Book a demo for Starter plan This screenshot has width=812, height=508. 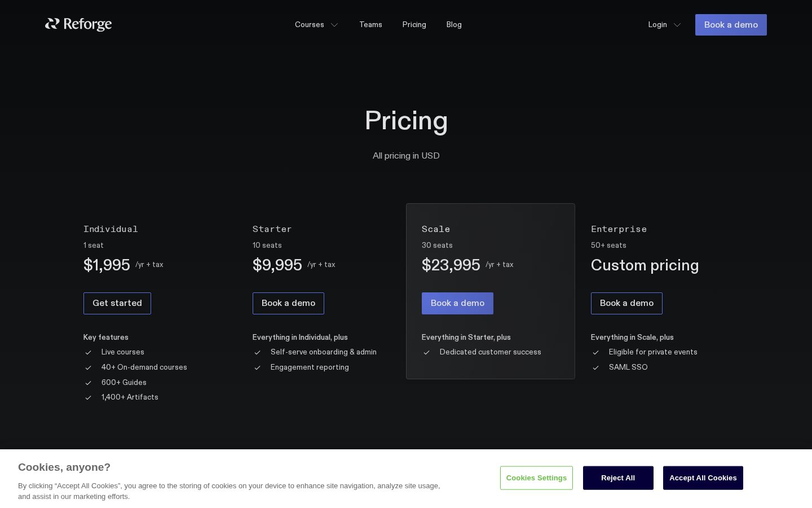pyautogui.click(x=288, y=303)
